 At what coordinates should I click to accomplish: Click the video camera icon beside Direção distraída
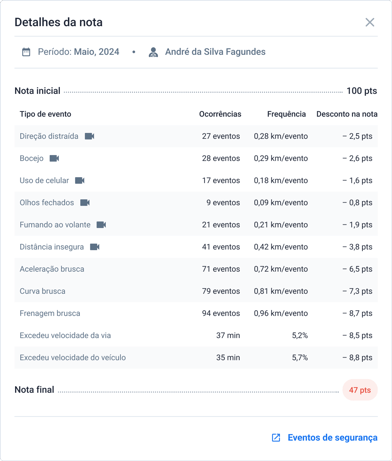(89, 136)
